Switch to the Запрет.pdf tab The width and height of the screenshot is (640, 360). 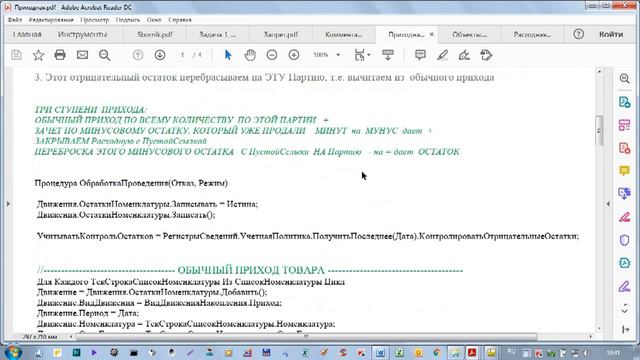click(281, 35)
